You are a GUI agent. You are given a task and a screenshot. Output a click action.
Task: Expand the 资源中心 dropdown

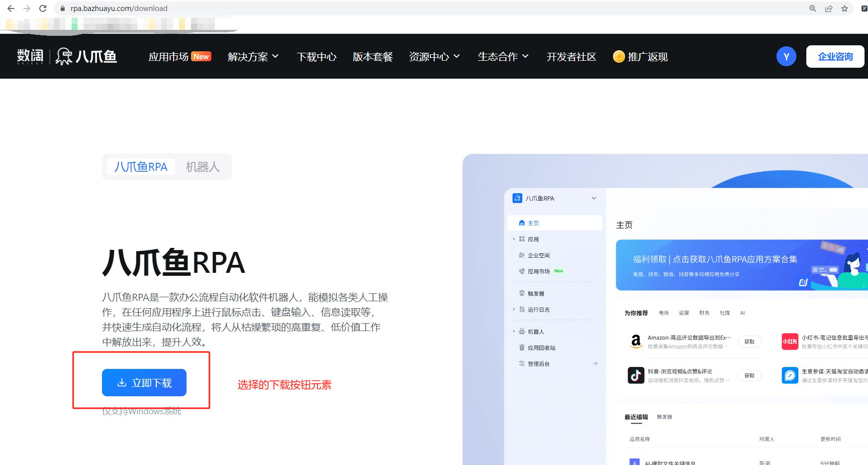coord(434,57)
